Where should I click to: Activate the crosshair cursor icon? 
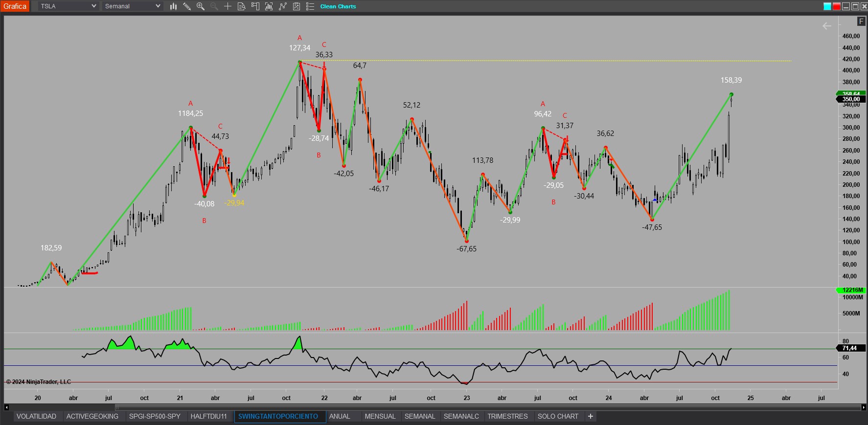228,6
